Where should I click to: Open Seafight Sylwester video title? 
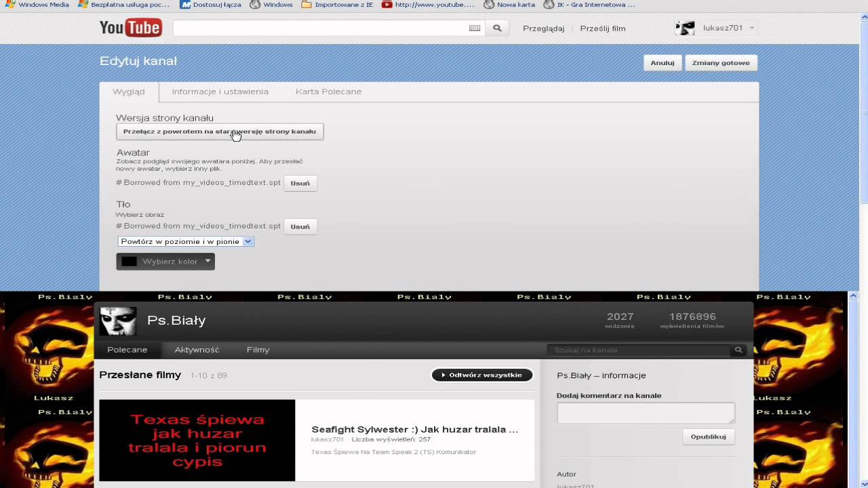tap(415, 429)
